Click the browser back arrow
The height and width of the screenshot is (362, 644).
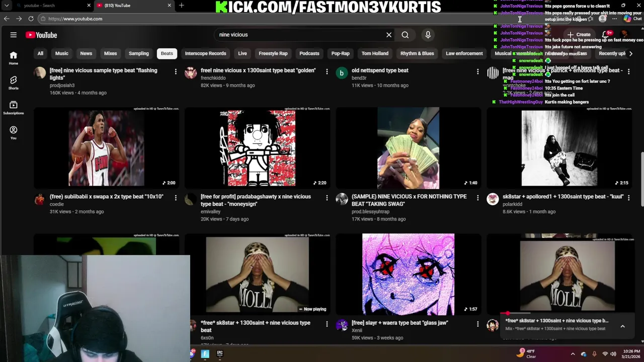(x=7, y=19)
